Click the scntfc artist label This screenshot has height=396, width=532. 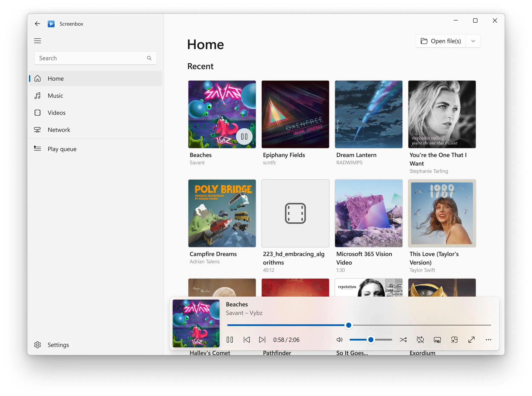point(269,163)
